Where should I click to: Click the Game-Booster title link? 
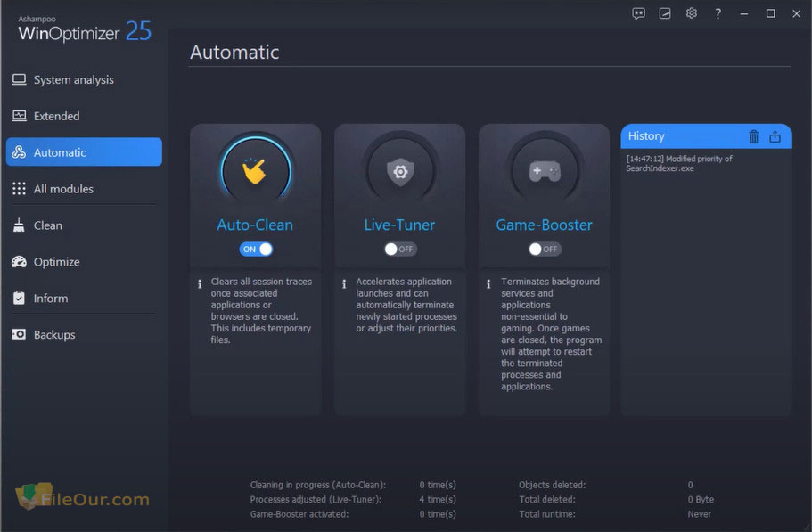[x=545, y=225]
